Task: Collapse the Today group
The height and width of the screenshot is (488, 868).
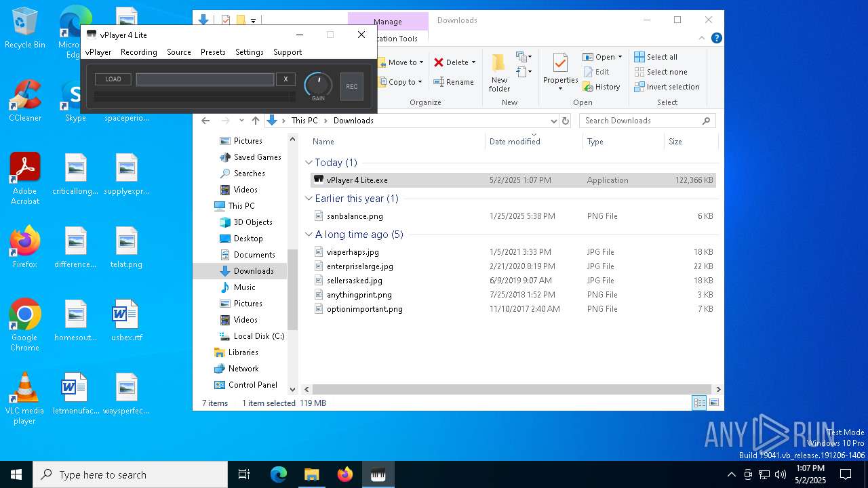Action: (x=309, y=163)
